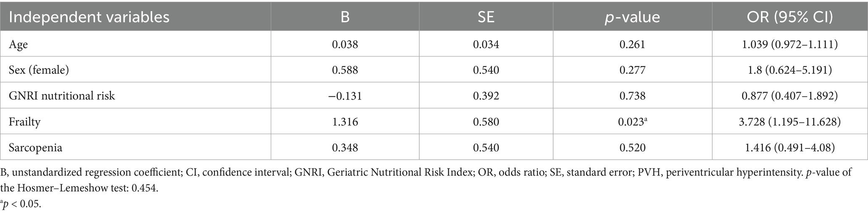Image resolution: width=868 pixels, height=213 pixels.
Task: Click the SE column header
Action: point(486,17)
